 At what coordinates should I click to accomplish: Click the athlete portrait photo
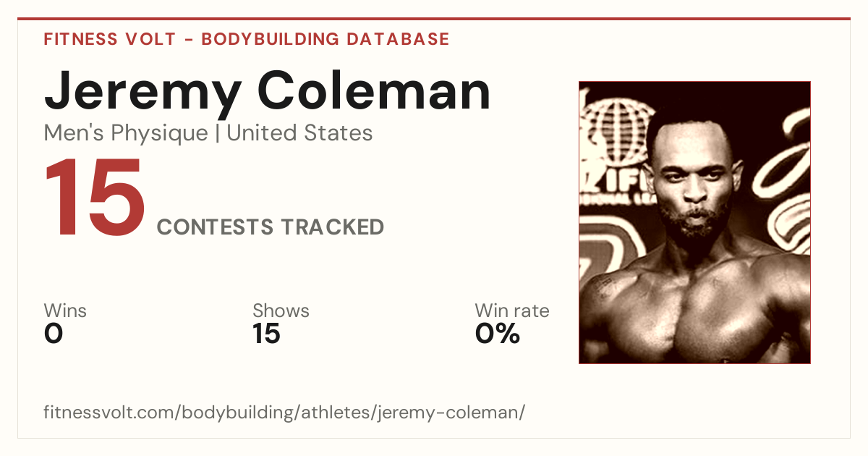694,222
